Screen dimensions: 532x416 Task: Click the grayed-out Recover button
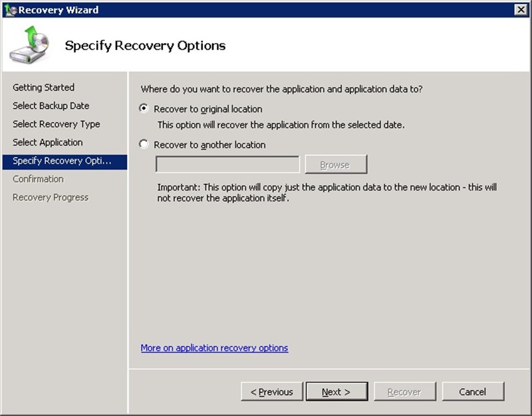pyautogui.click(x=404, y=392)
